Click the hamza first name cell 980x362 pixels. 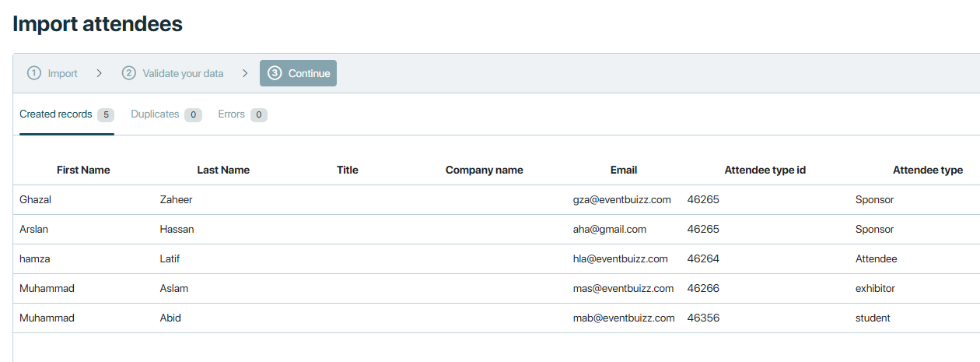[x=35, y=259]
